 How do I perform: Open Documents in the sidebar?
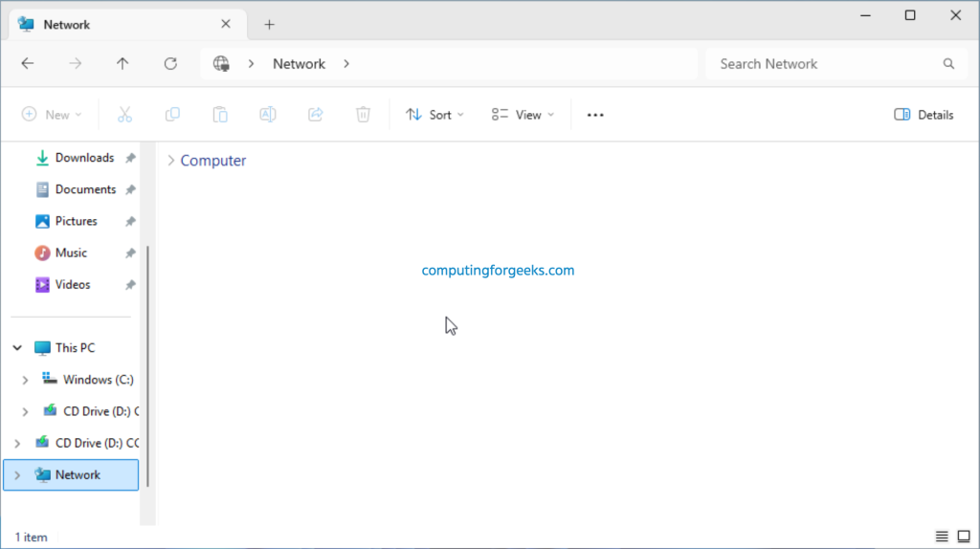point(85,190)
